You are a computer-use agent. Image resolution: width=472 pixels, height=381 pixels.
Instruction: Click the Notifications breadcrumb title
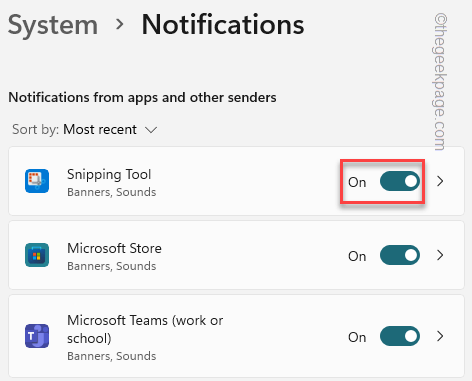tap(223, 25)
